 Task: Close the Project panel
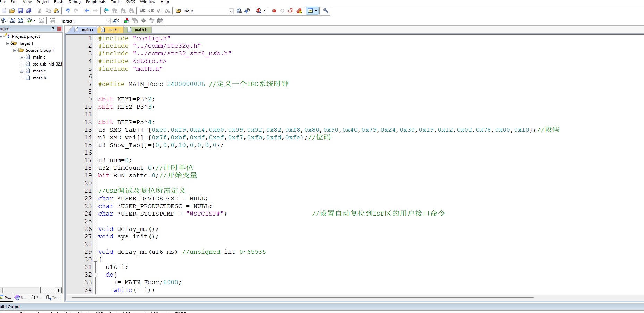[59, 29]
